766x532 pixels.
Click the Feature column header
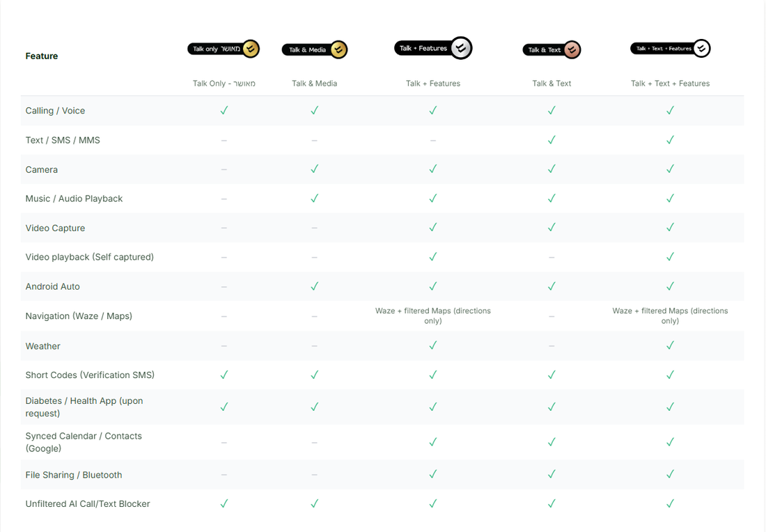(42, 56)
